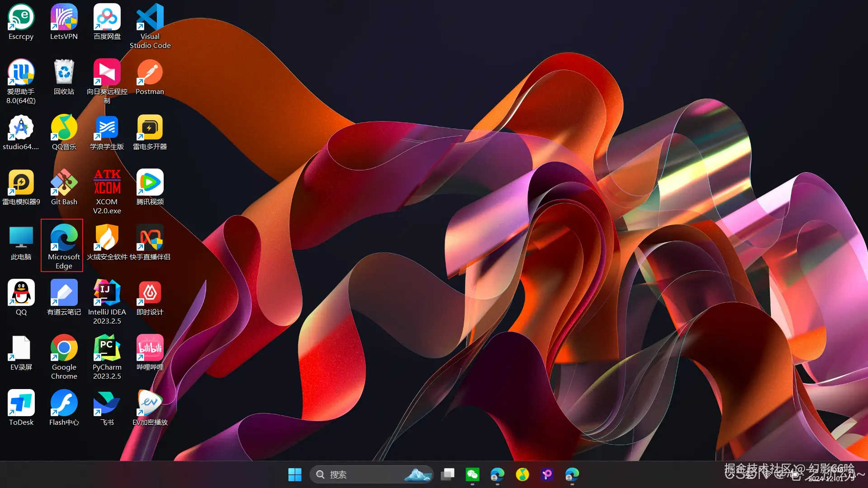Image resolution: width=868 pixels, height=488 pixels.
Task: Launch the 哔哩哔哩 bilibili shortcut
Action: coord(150,348)
